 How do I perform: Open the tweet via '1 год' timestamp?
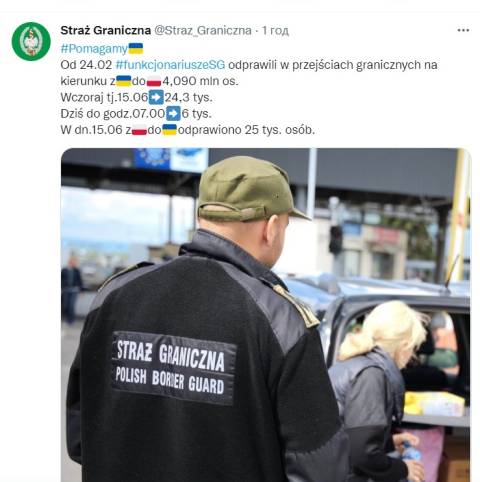[x=275, y=30]
